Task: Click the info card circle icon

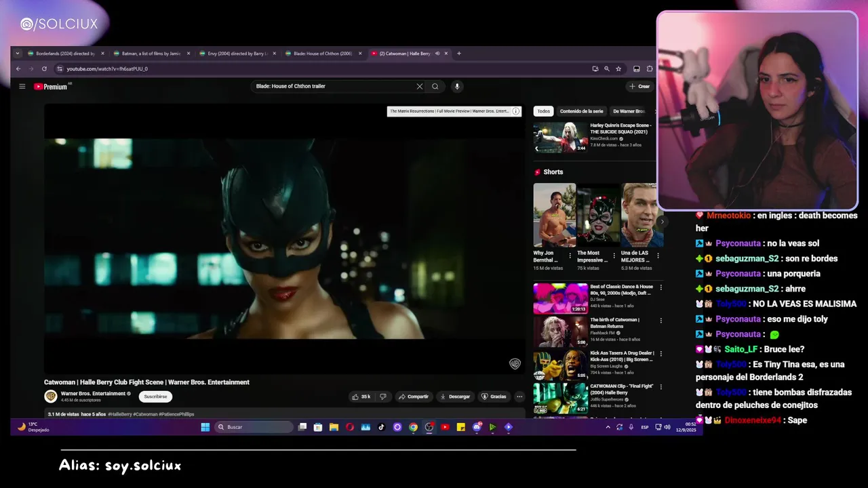Action: (x=516, y=111)
